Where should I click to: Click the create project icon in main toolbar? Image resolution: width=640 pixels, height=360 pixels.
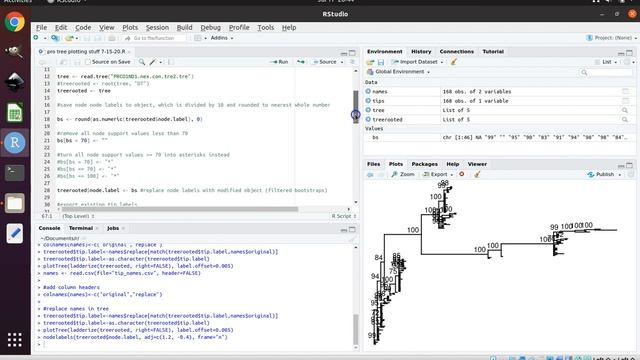pyautogui.click(x=55, y=38)
